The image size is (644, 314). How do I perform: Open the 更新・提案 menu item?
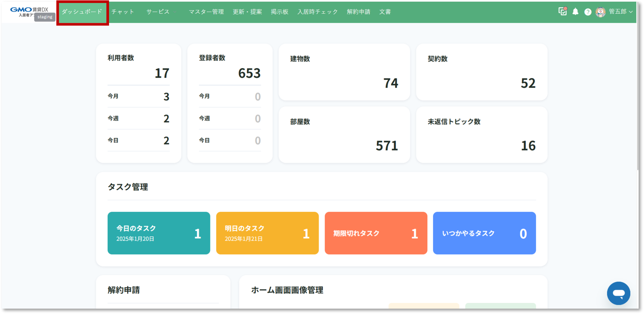click(247, 12)
